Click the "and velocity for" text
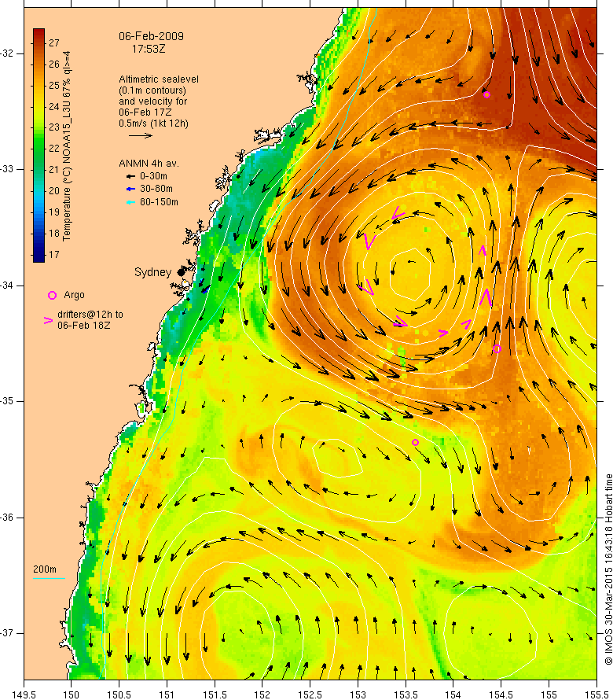Screen dimensions: 613x700 pos(153,101)
